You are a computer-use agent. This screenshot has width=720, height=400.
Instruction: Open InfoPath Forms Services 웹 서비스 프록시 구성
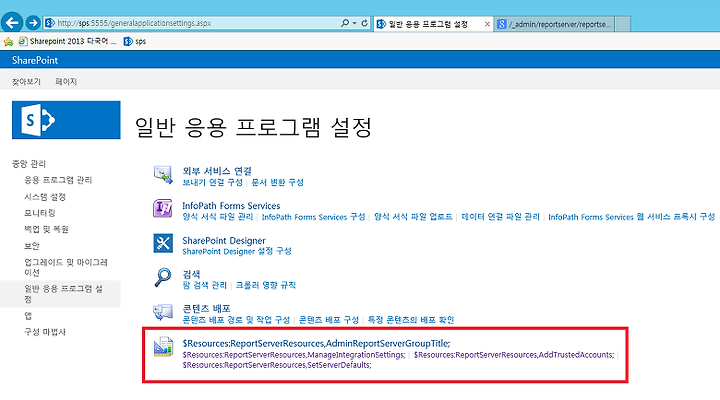coord(632,217)
